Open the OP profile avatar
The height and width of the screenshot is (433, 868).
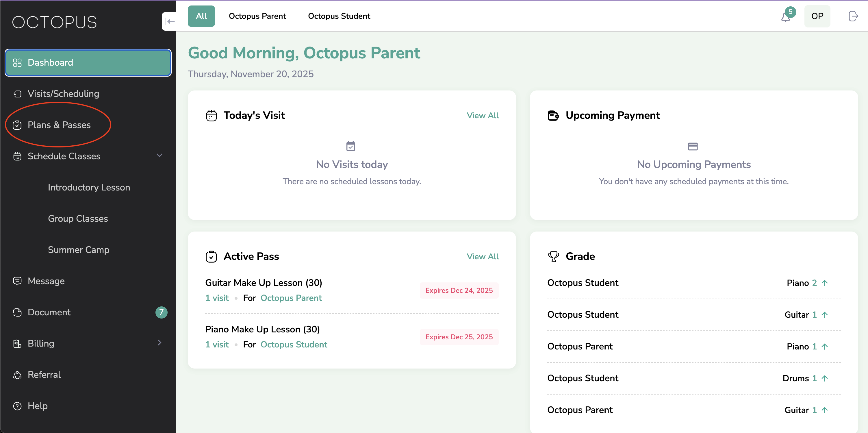pos(817,16)
